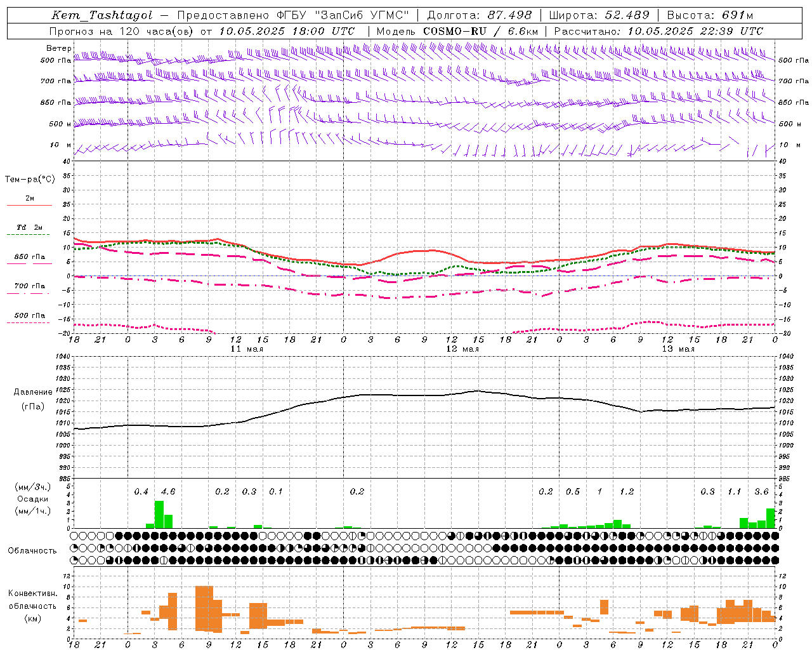This screenshot has height=650, width=812.
Task: Click the pink dotted line sample under legend "500 гПа"
Action: [28, 323]
